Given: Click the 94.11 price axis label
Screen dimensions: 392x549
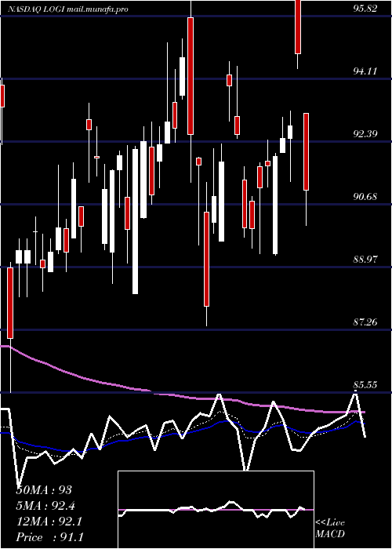Looking at the screenshot, I should [x=365, y=71].
